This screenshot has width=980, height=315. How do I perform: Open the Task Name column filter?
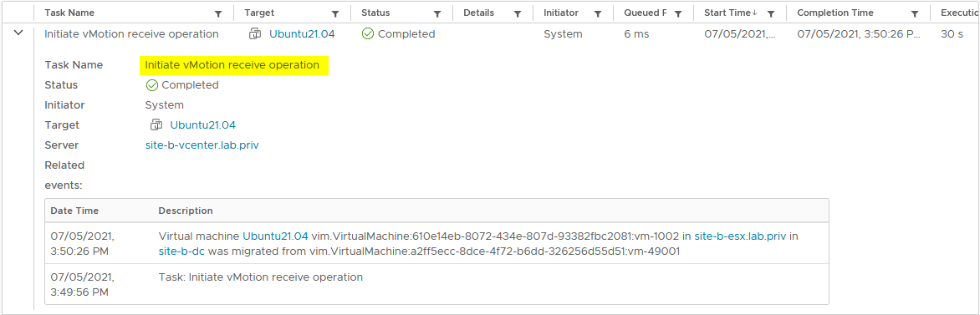pos(218,13)
